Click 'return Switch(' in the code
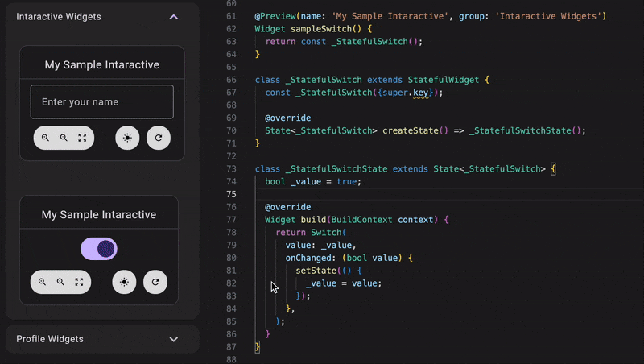This screenshot has height=364, width=644. tap(311, 233)
